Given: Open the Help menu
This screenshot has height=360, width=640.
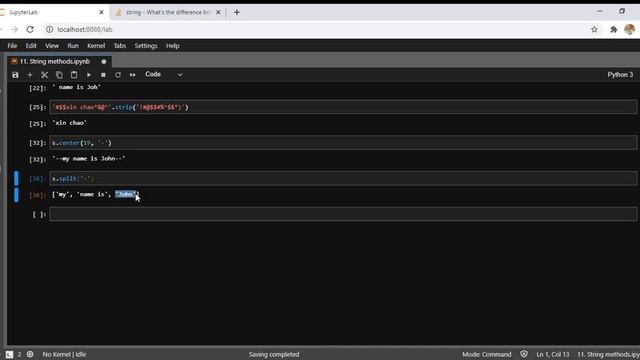Looking at the screenshot, I should [173, 46].
